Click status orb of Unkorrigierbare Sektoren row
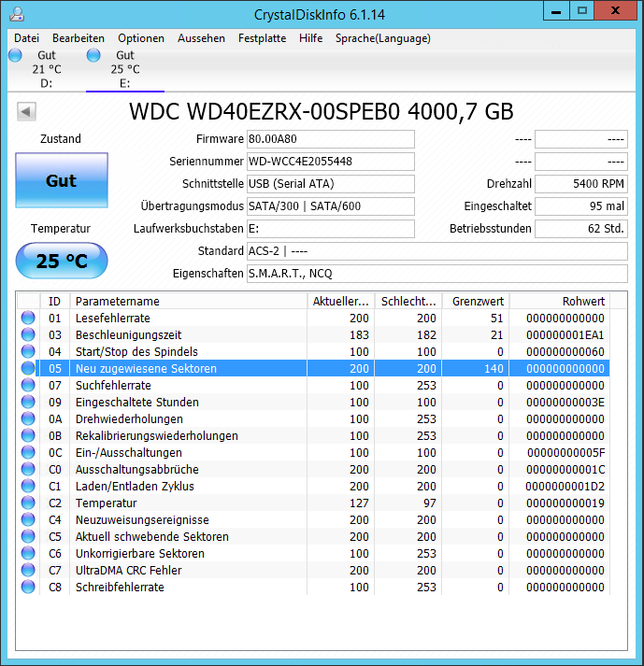 [x=28, y=553]
